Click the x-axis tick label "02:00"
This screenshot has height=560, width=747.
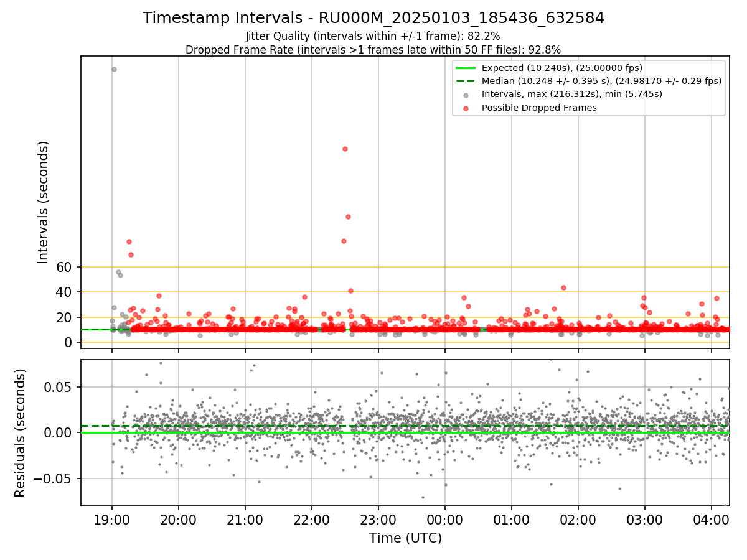pyautogui.click(x=578, y=519)
